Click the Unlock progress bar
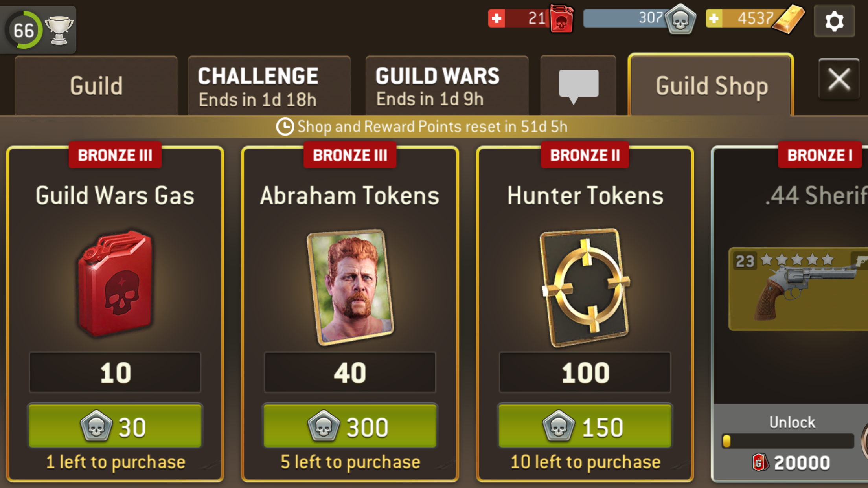The image size is (868, 488). click(x=788, y=441)
